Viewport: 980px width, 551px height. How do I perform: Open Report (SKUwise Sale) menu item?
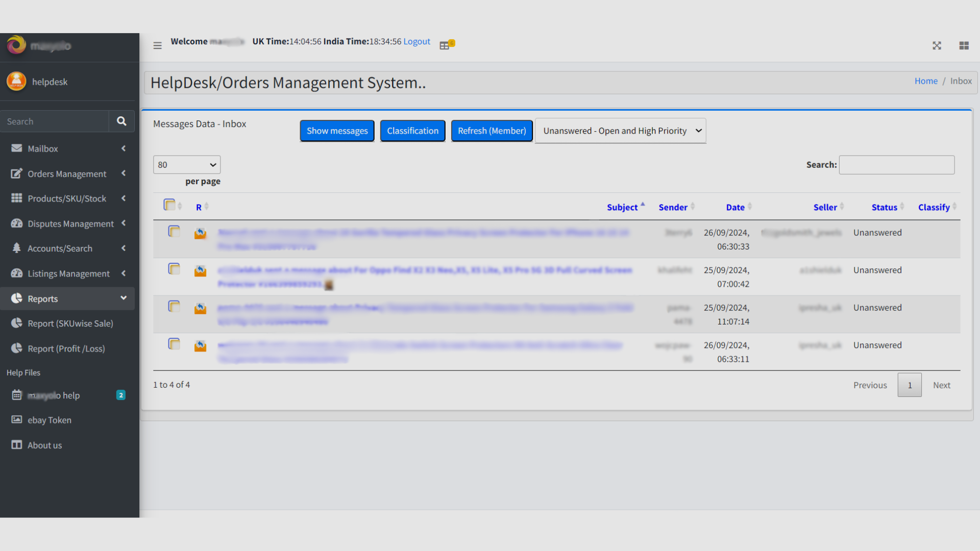tap(70, 323)
